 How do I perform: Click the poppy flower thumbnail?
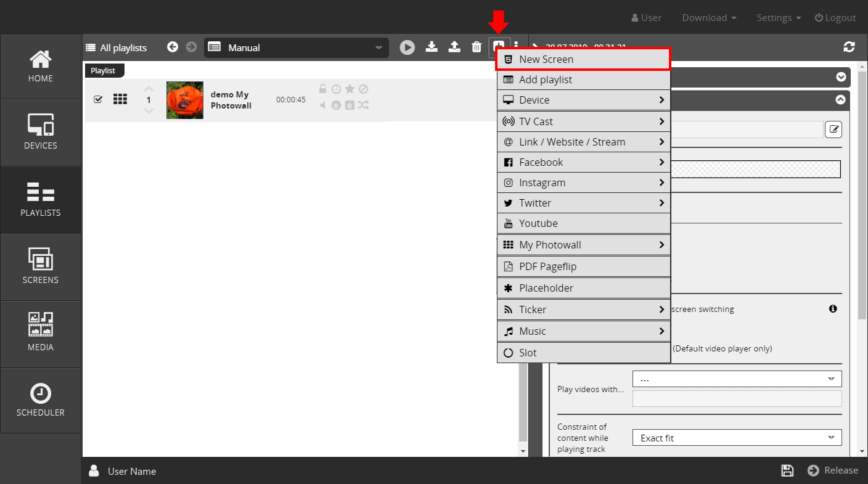point(185,100)
